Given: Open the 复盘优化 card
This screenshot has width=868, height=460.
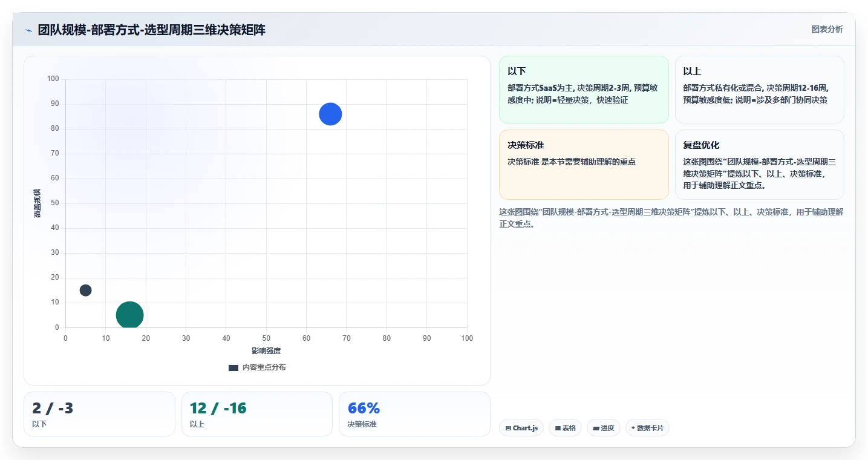Looking at the screenshot, I should [759, 165].
